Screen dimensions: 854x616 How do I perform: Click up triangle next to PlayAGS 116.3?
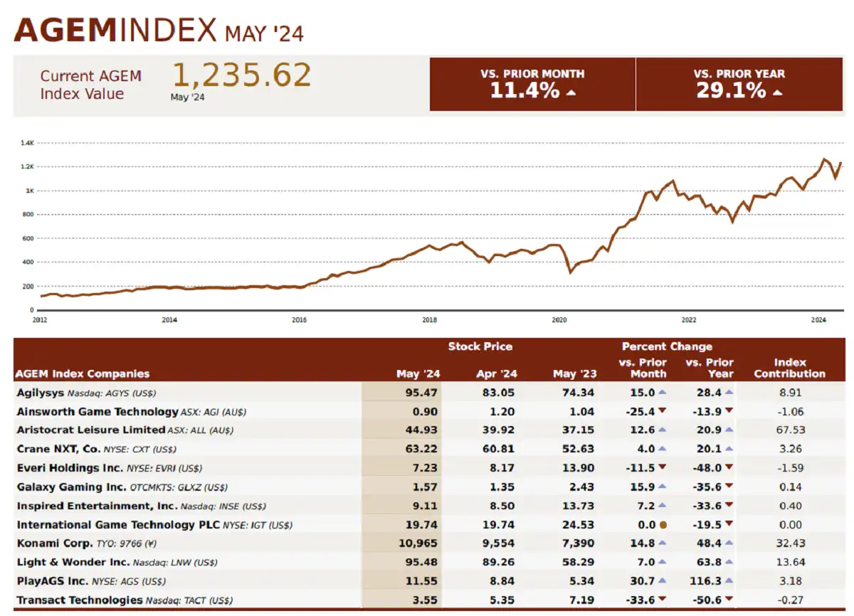point(729,581)
